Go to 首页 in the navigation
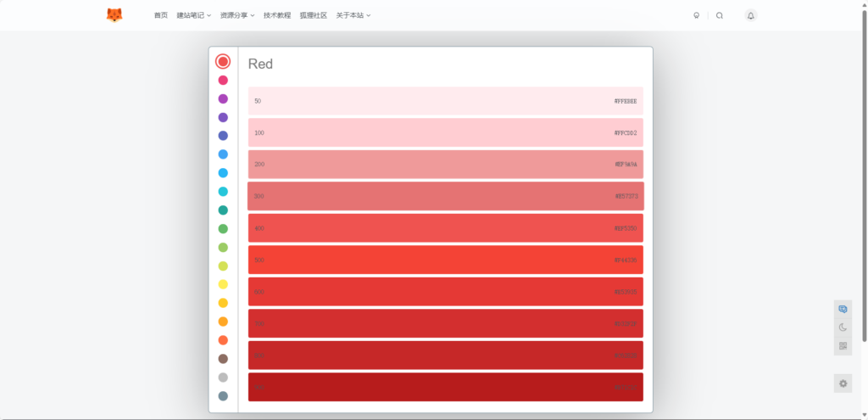The height and width of the screenshot is (420, 868). [161, 15]
